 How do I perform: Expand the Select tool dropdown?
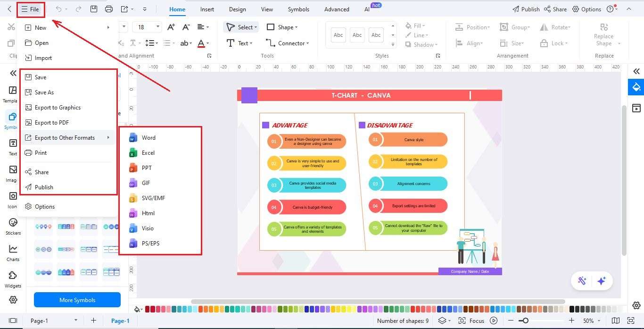256,27
